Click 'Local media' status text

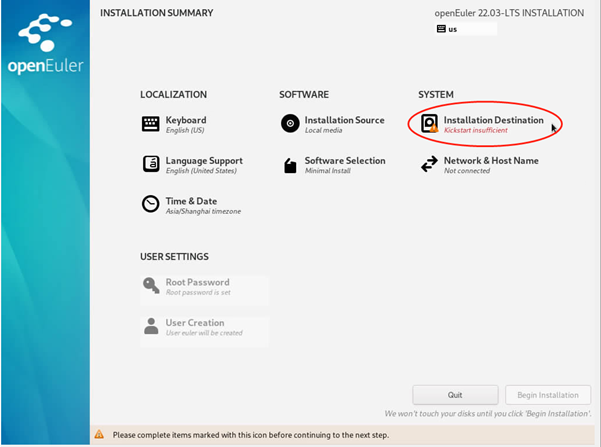323,130
